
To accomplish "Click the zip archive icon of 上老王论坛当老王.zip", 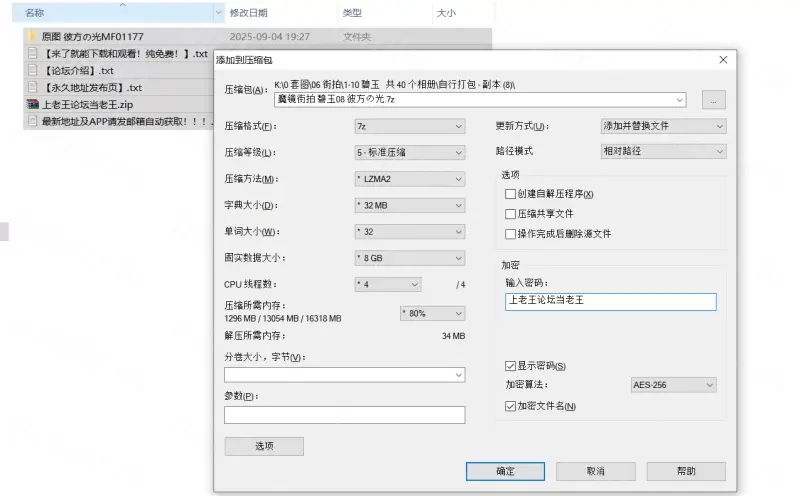I will pos(33,105).
